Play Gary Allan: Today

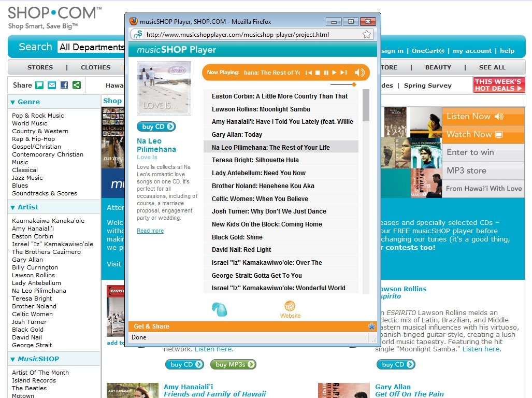(281, 135)
